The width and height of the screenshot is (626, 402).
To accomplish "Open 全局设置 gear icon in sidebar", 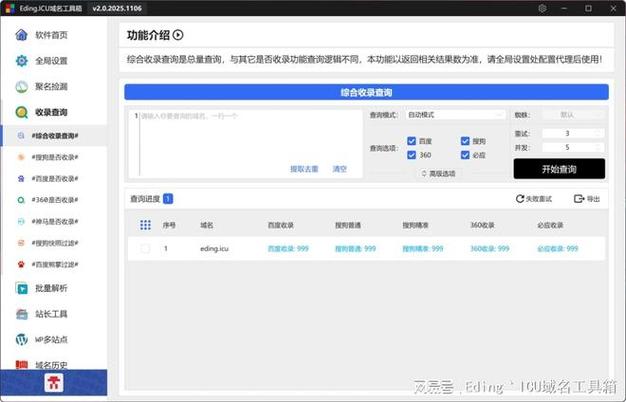I will coord(22,61).
